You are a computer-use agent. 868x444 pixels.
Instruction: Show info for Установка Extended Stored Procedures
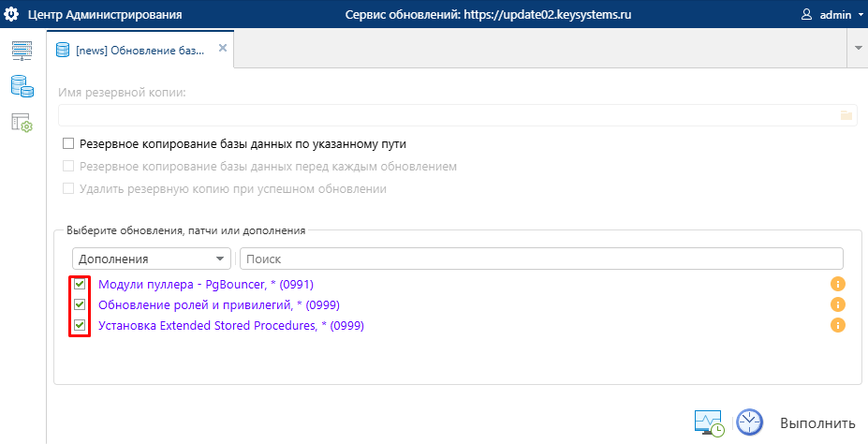pyautogui.click(x=837, y=326)
